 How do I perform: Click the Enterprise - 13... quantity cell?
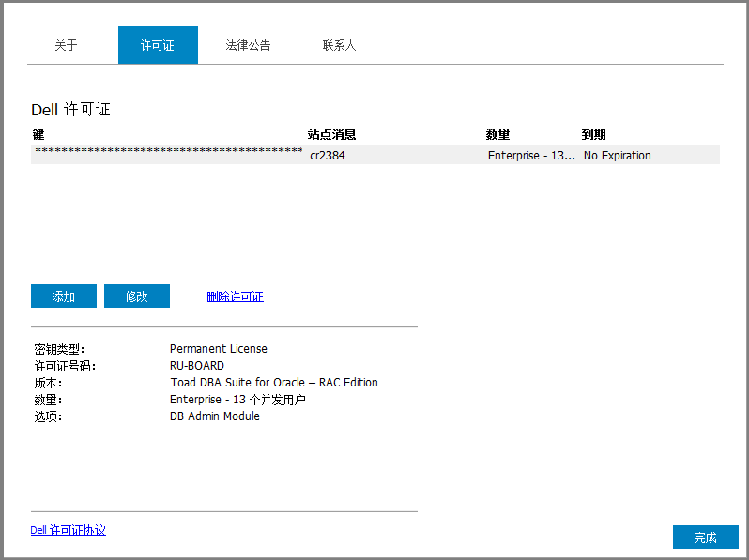click(531, 156)
